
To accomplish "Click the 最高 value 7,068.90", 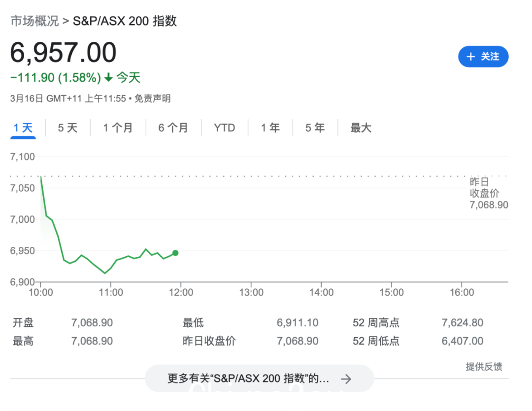I will 92,341.
